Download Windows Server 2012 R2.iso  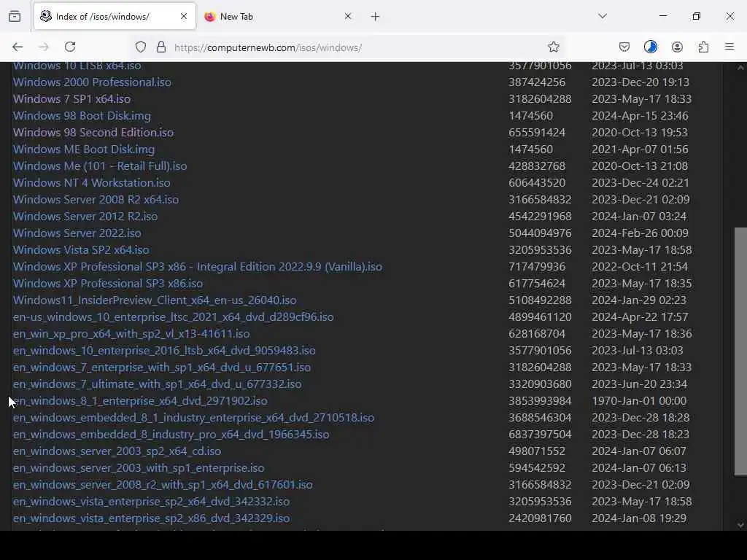(85, 216)
